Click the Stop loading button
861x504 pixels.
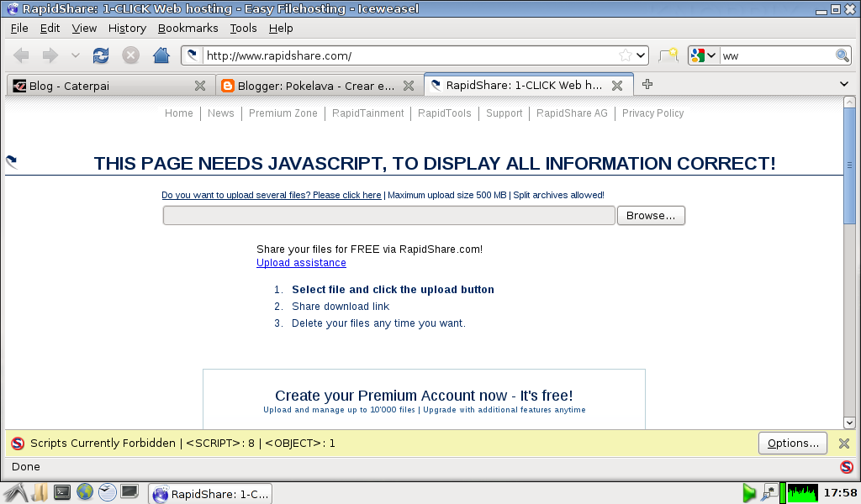[130, 55]
